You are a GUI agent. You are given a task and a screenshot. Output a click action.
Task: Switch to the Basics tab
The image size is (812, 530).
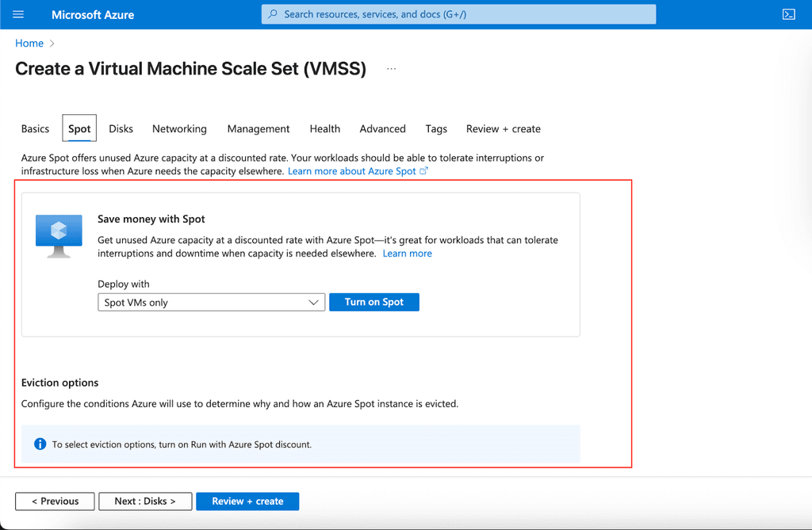point(35,128)
